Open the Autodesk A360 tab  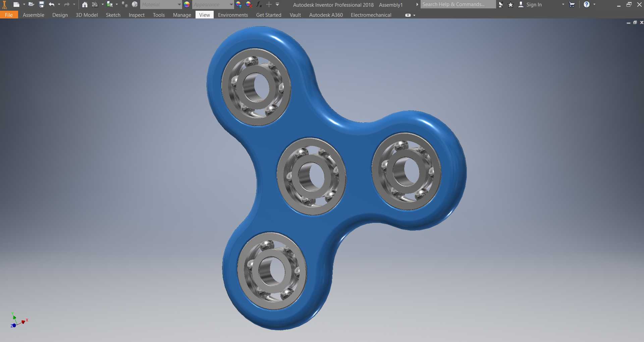326,15
